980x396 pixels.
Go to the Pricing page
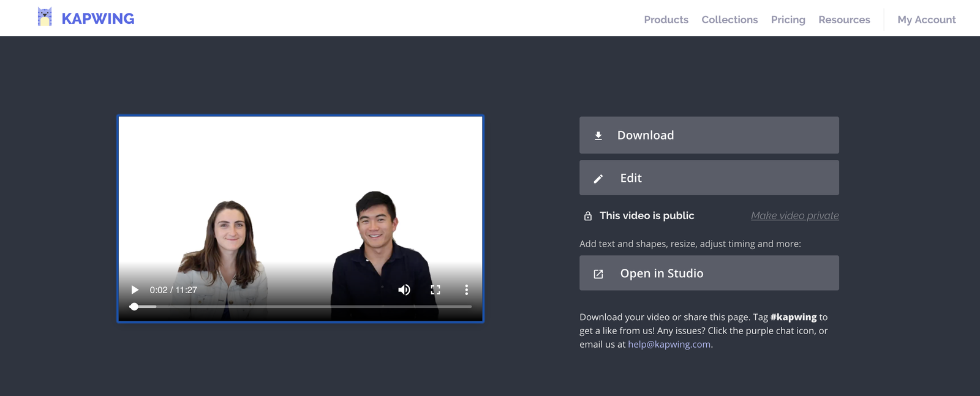pos(788,20)
